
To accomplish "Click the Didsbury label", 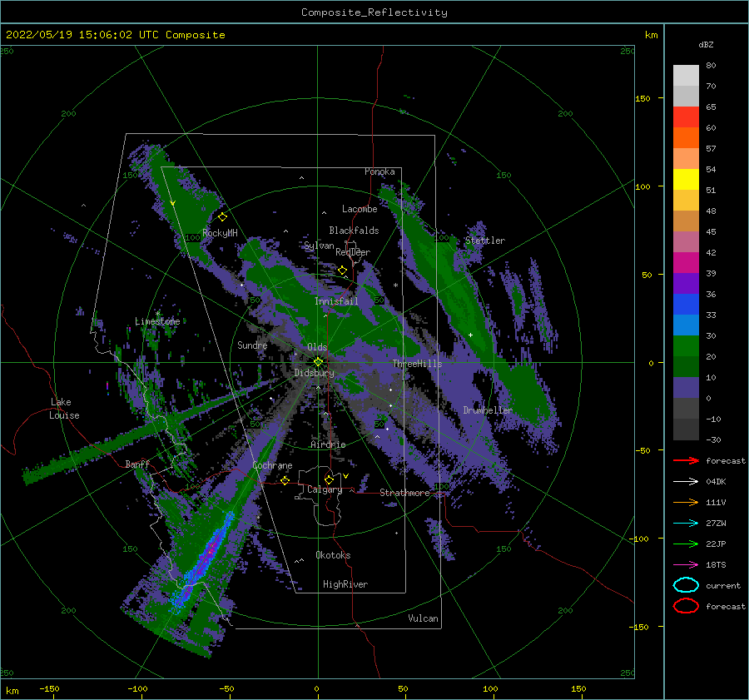I will [x=314, y=373].
